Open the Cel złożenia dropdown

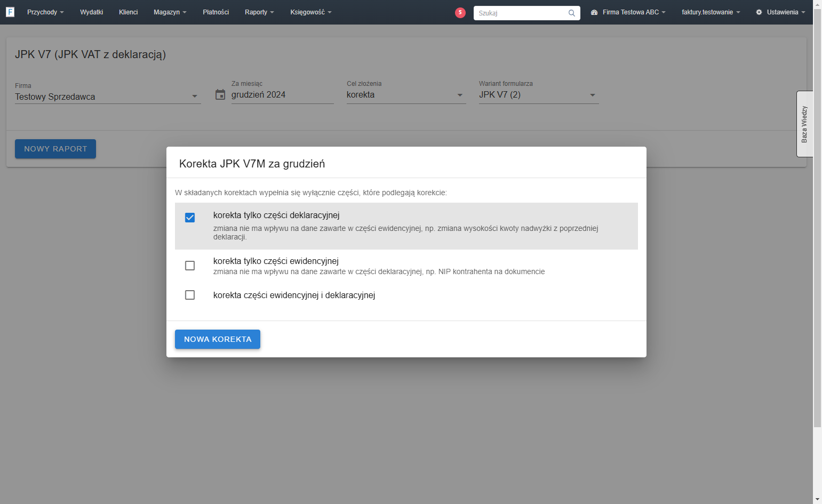(x=406, y=95)
